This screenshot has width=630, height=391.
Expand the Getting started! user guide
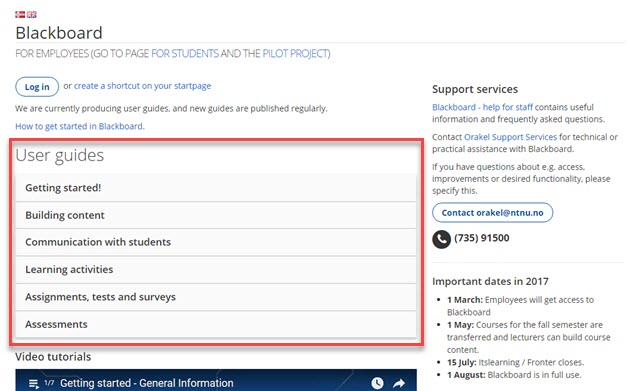(216, 188)
